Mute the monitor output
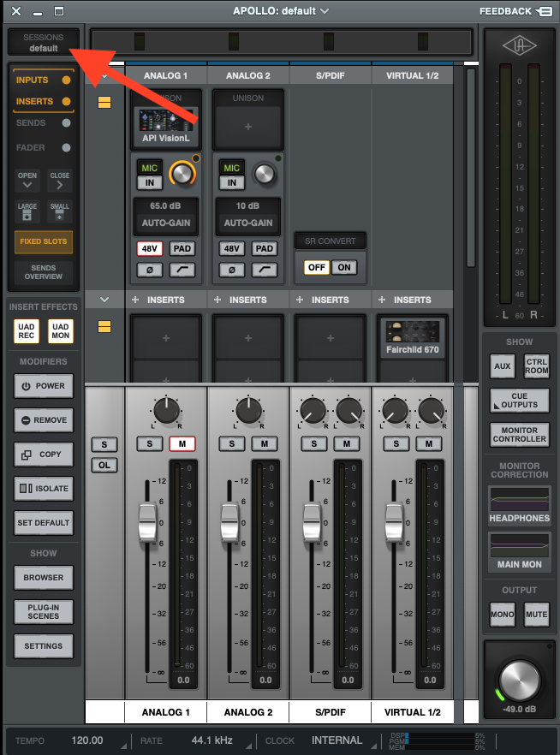Viewport: 560px width, 755px height. click(x=536, y=615)
